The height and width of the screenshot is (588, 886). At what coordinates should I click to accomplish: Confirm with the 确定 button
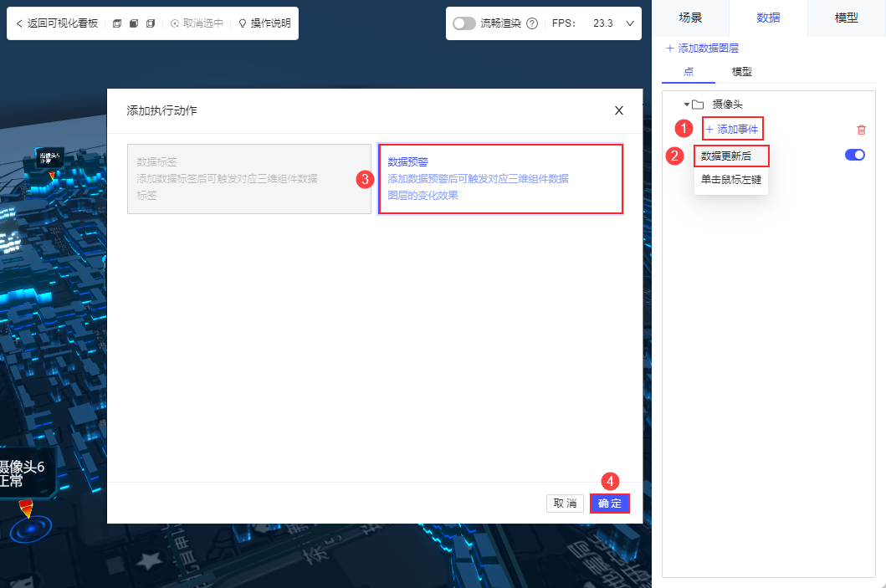pos(610,504)
